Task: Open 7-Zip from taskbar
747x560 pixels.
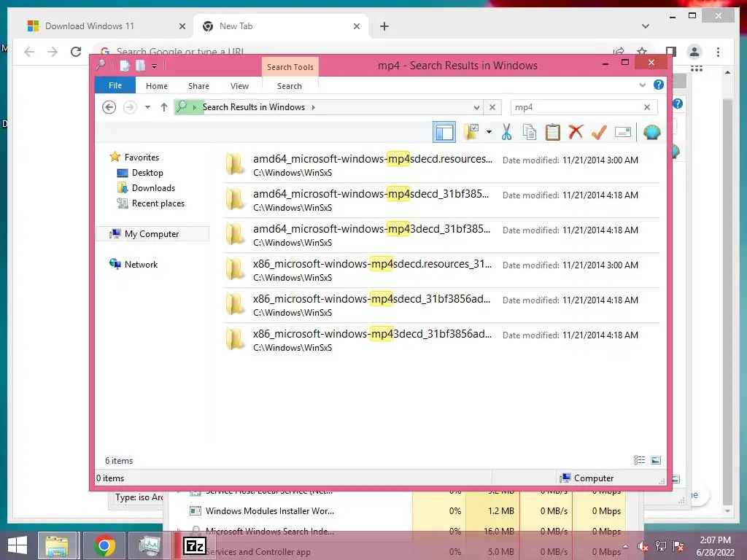Action: point(194,545)
